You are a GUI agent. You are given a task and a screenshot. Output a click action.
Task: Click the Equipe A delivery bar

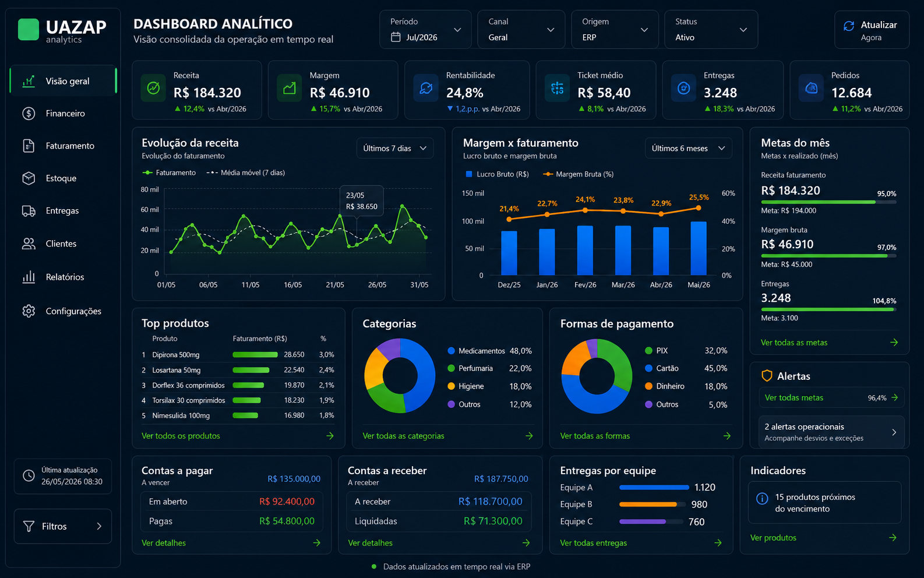pyautogui.click(x=654, y=487)
